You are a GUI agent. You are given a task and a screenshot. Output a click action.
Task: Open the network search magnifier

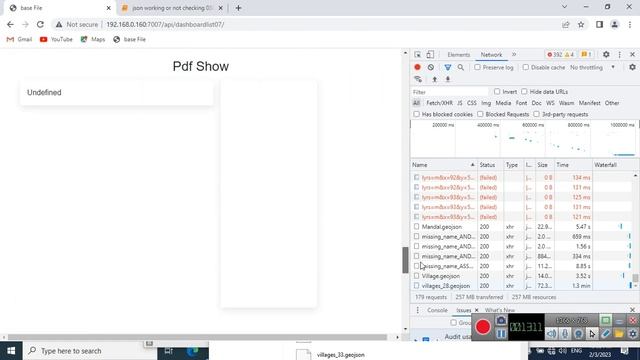(x=460, y=67)
